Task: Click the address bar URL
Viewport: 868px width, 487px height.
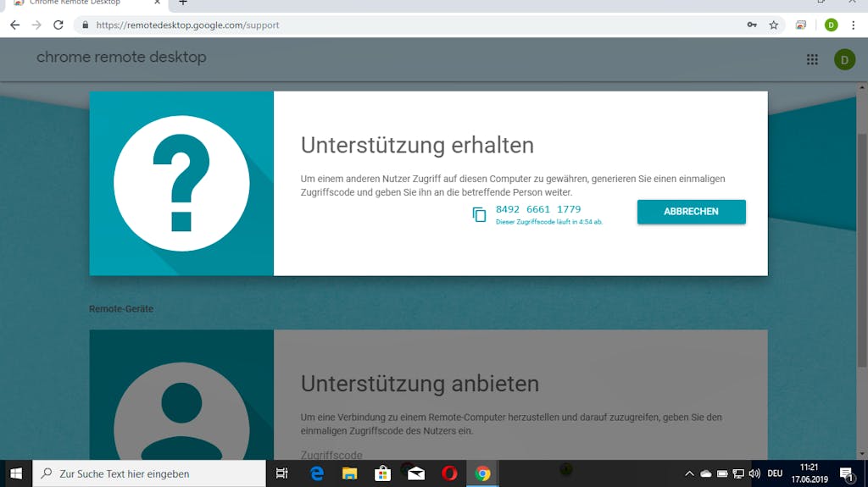Action: click(x=187, y=25)
